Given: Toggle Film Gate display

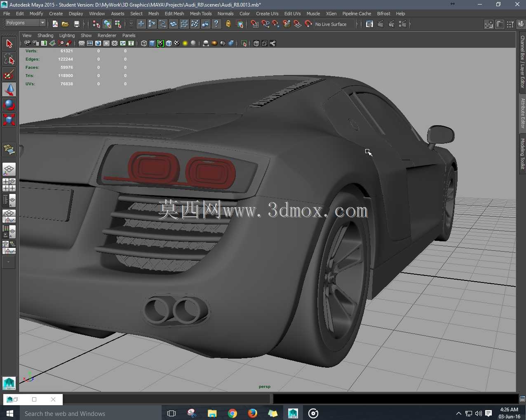Looking at the screenshot, I should click(x=90, y=43).
